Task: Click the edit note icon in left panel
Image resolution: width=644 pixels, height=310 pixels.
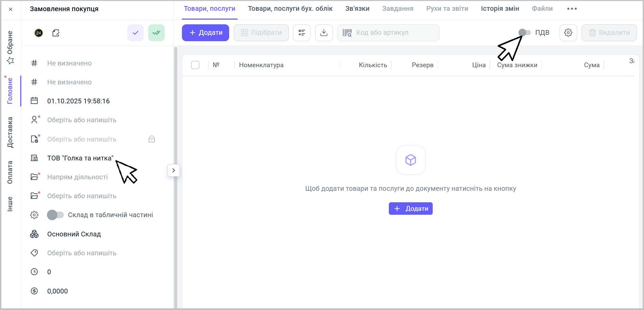Action: pyautogui.click(x=56, y=33)
